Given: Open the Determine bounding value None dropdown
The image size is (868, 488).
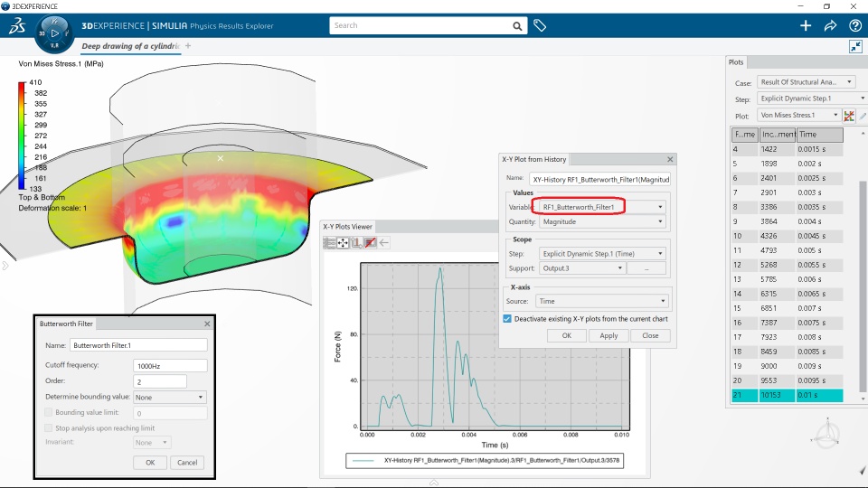Looking at the screenshot, I should [x=169, y=398].
